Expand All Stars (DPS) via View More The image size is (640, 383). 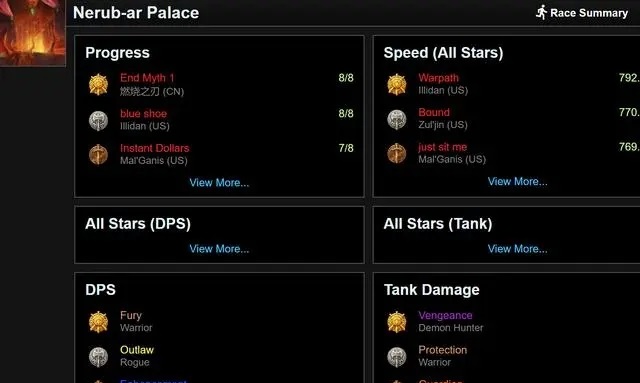click(x=219, y=249)
